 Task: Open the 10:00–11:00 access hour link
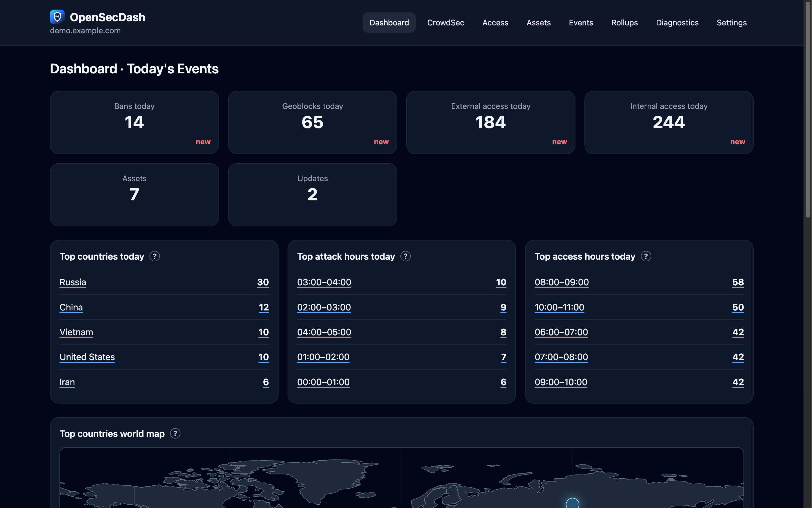coord(559,307)
